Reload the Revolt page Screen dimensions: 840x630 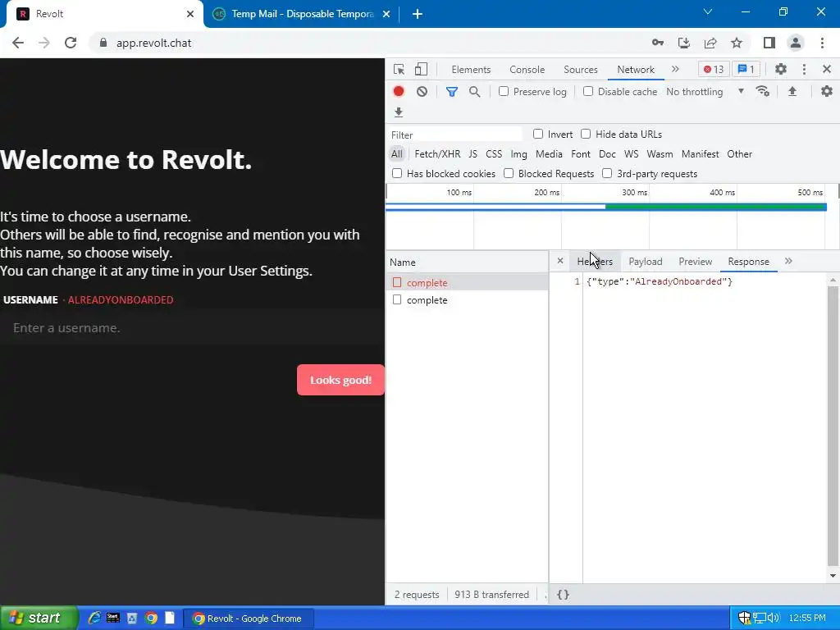[71, 43]
